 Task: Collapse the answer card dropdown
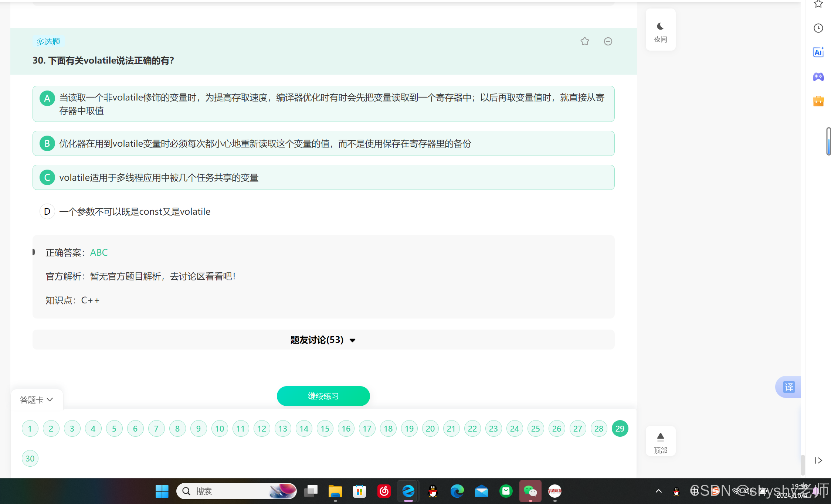click(37, 400)
